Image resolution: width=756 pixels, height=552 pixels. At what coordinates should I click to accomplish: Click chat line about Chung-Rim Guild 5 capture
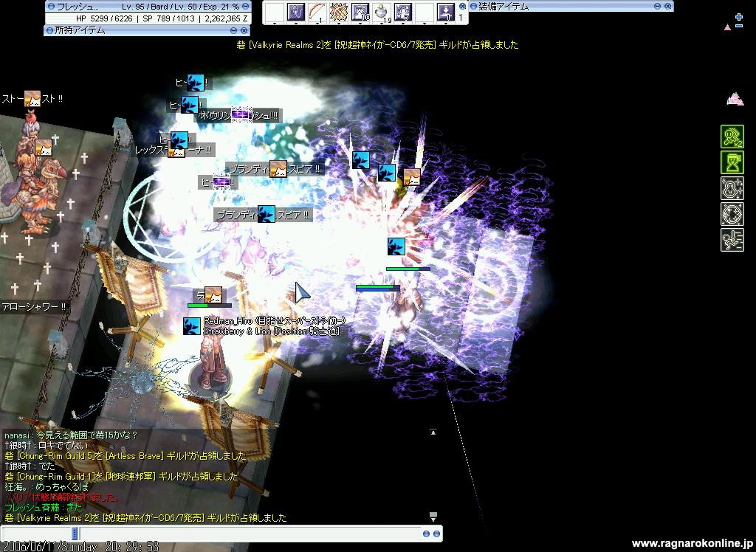coord(126,455)
